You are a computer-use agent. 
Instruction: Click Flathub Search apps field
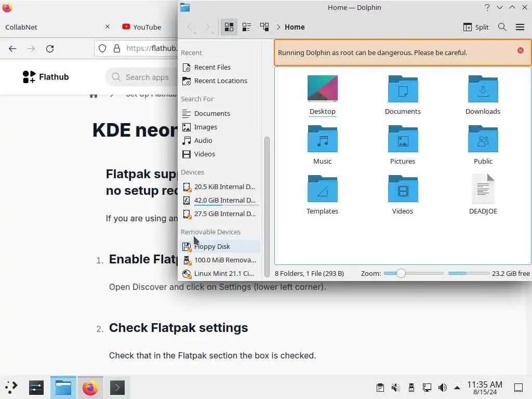[142, 77]
